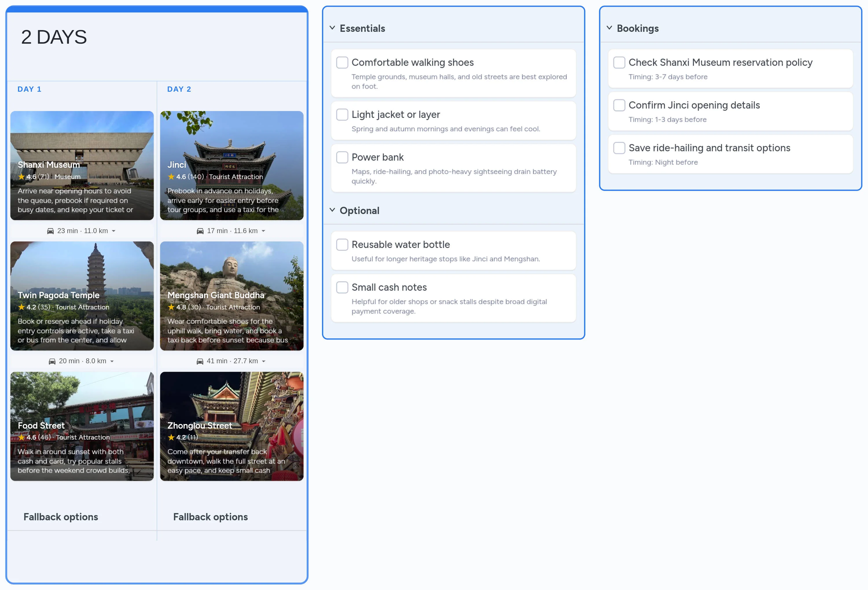Viewport: 868px width, 590px height.
Task: Expand route details for 11.0 km transfer
Action: [x=113, y=231]
